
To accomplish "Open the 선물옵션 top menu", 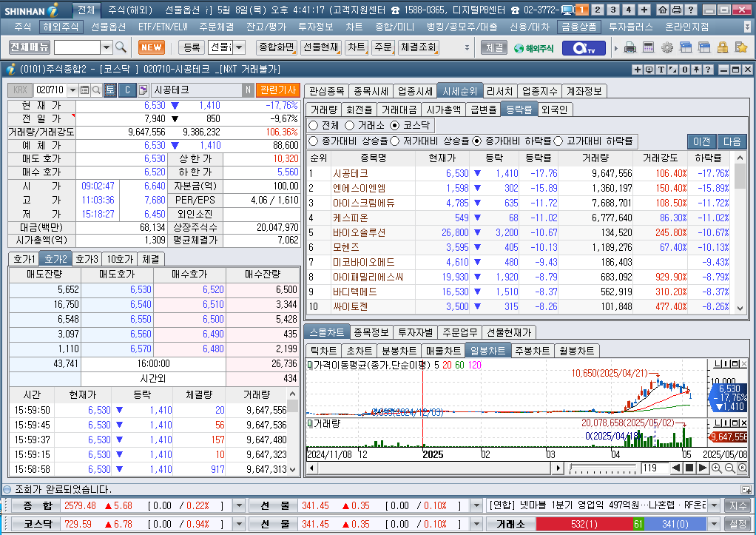I will 109,27.
